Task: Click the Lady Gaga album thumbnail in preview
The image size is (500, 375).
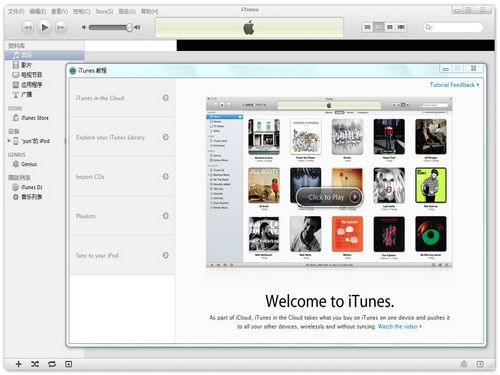Action: click(389, 185)
